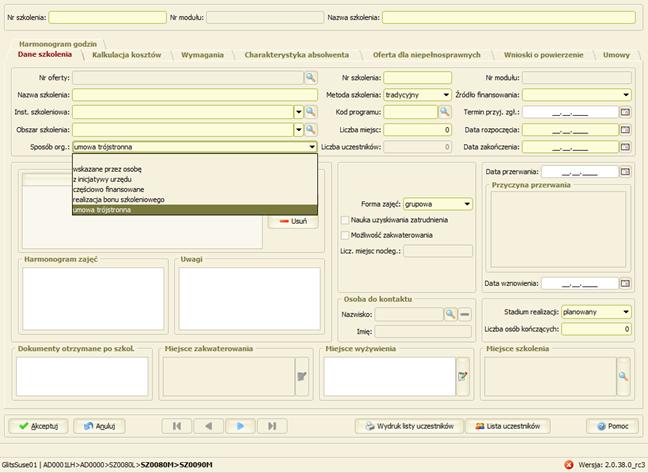The width and height of the screenshot is (648, 473).
Task: Open the Stadium realizacji dropdown
Action: (x=626, y=312)
